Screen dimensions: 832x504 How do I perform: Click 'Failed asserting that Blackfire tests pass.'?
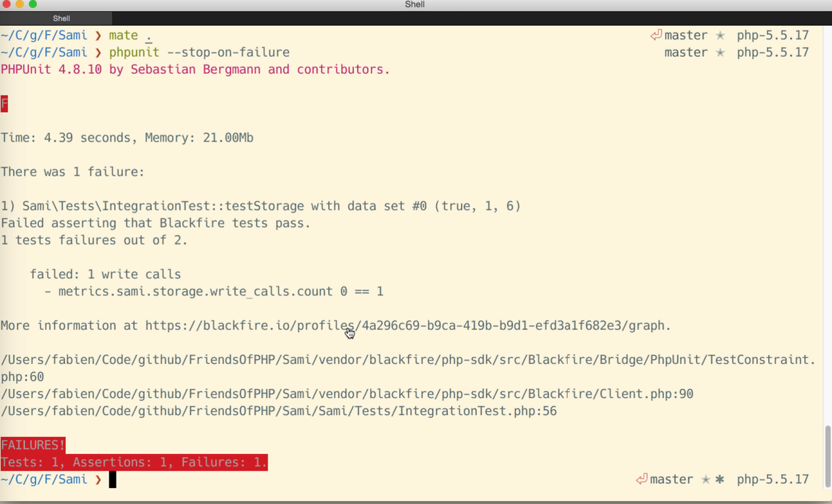(156, 223)
